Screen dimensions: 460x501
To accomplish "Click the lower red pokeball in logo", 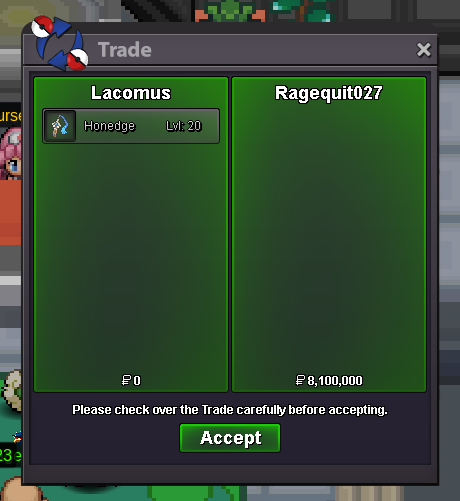I will pos(77,60).
